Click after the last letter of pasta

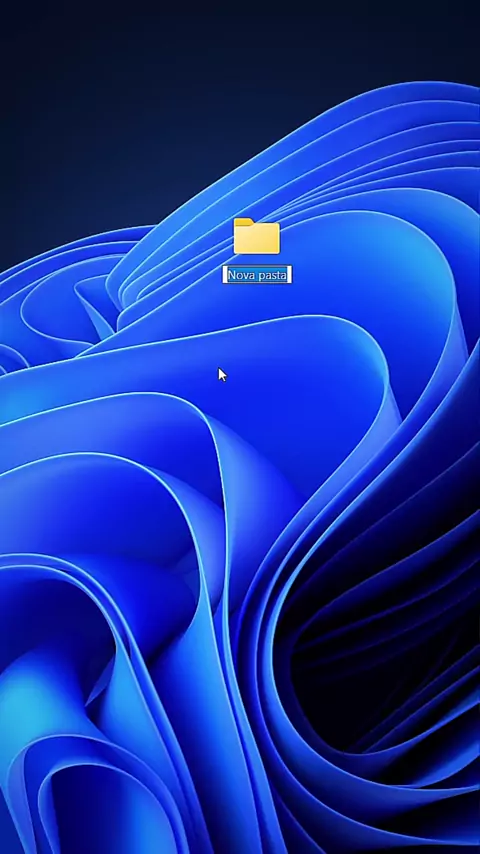click(x=287, y=275)
